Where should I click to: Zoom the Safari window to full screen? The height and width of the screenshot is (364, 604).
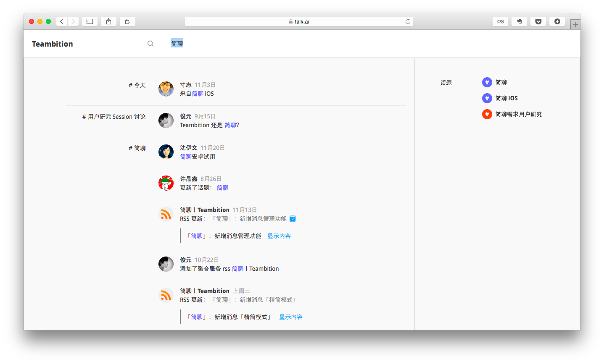click(x=48, y=21)
